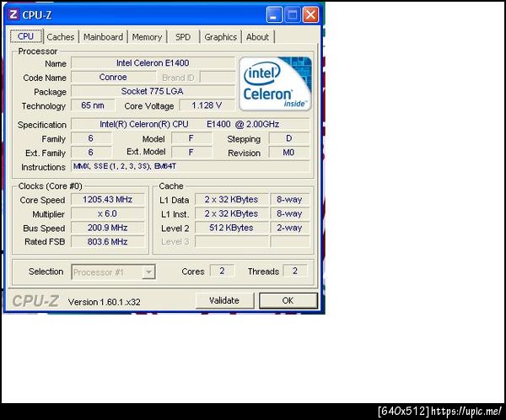The height and width of the screenshot is (420, 506).
Task: Close the CPU-Z window
Action: [310, 15]
